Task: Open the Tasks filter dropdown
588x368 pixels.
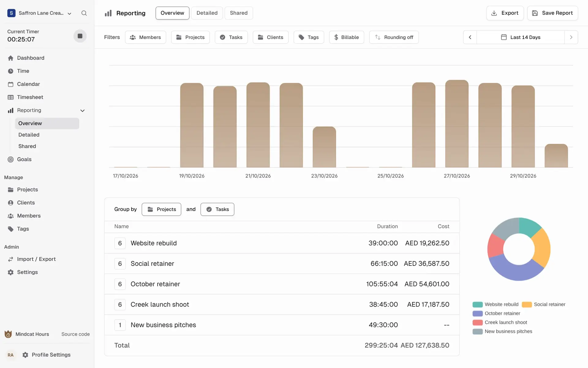Action: coord(231,37)
